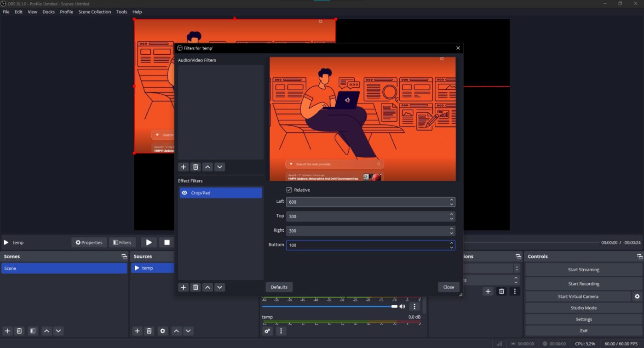Click Start Recording button
The width and height of the screenshot is (644, 348).
coord(583,284)
